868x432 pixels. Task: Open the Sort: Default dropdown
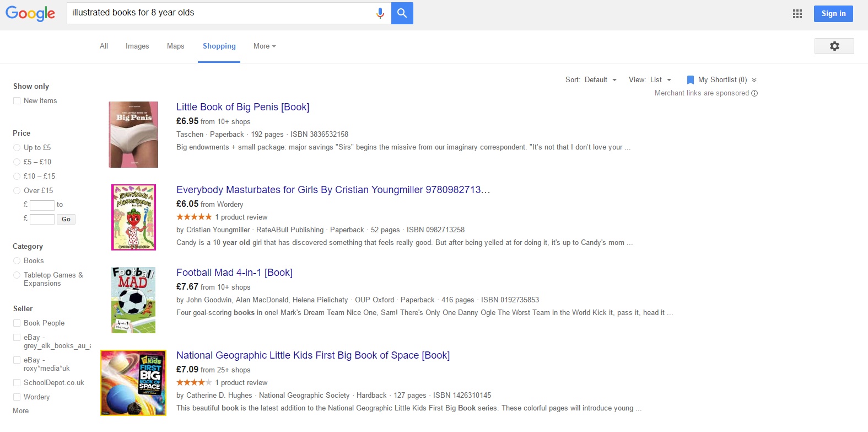(591, 80)
